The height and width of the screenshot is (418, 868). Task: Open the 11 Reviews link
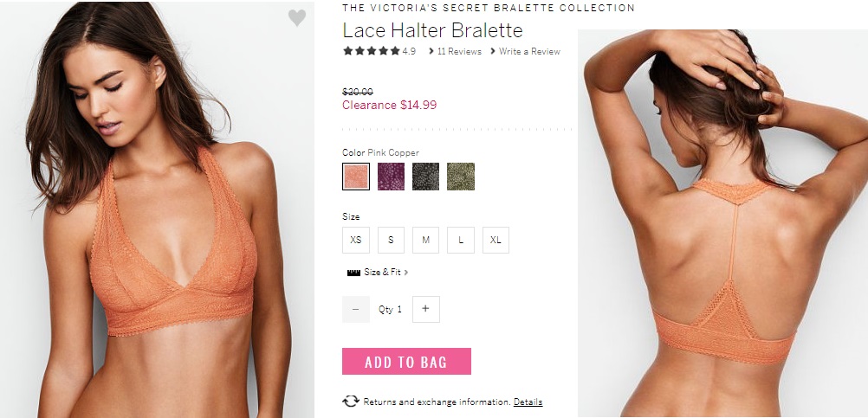pos(459,51)
